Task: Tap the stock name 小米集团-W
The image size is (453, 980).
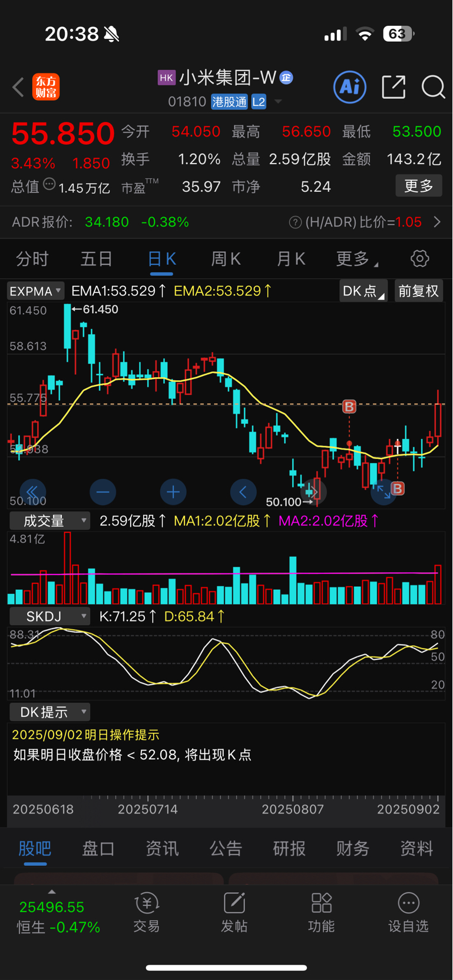Action: [228, 78]
